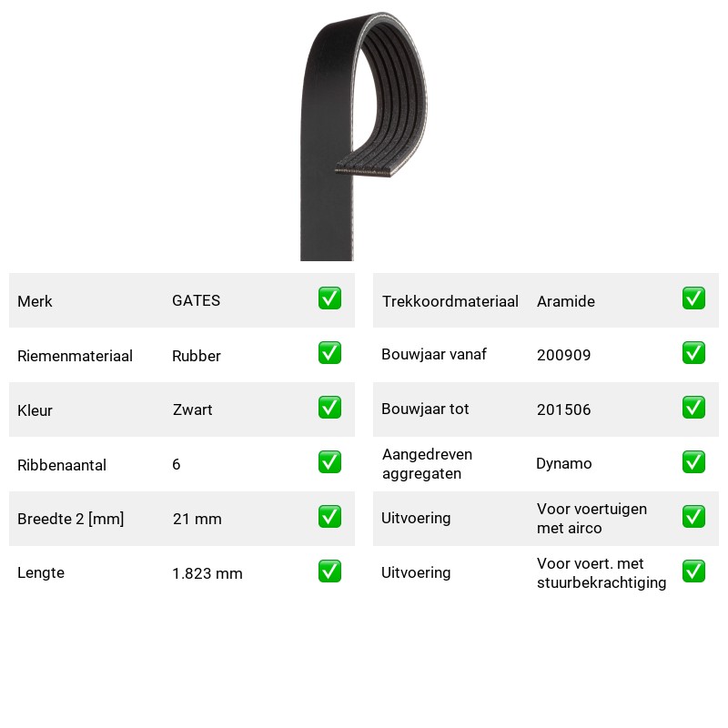Click the checkmark for vehicles with airco

(x=693, y=517)
